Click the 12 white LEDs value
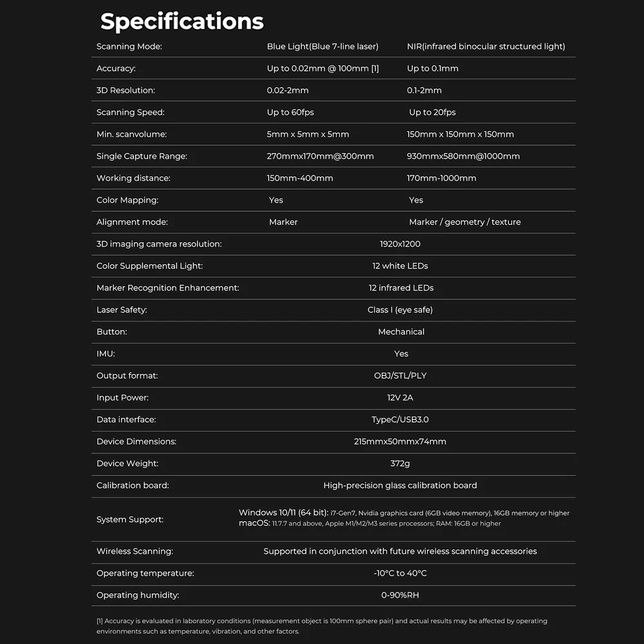Screen dimensions: 644x644 tap(400, 266)
